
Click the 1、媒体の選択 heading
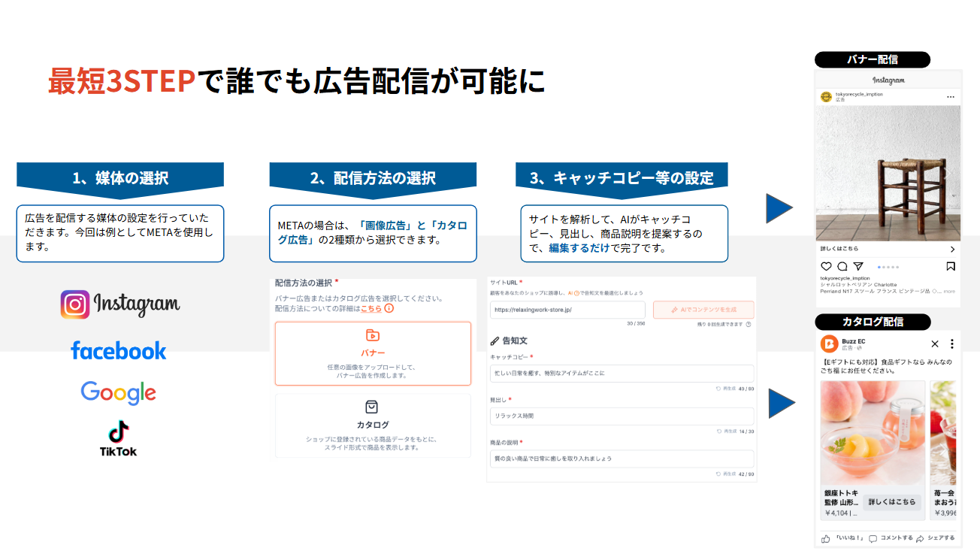(x=120, y=178)
